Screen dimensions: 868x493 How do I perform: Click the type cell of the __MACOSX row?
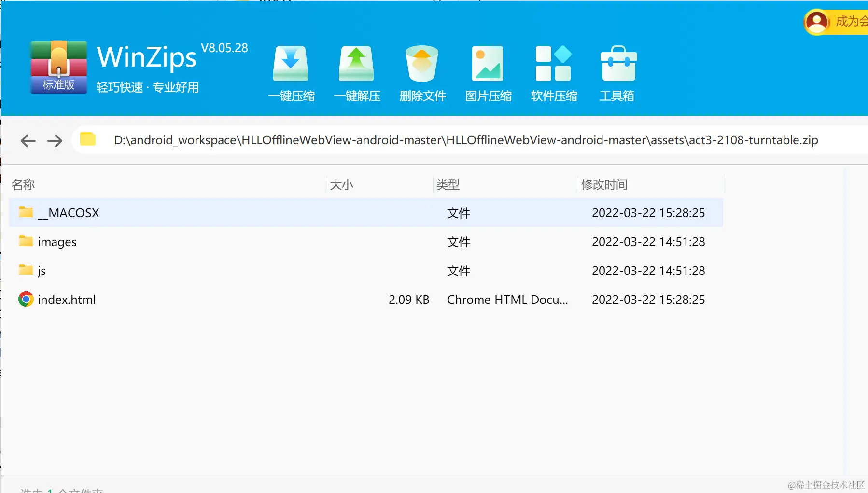pos(459,213)
